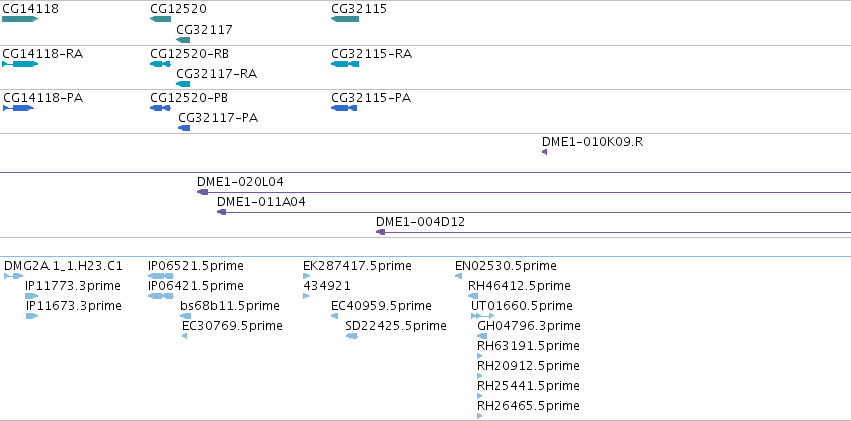Screen dimensions: 851x421
Task: Click the CG32115 gene glyph
Action: coord(345,20)
